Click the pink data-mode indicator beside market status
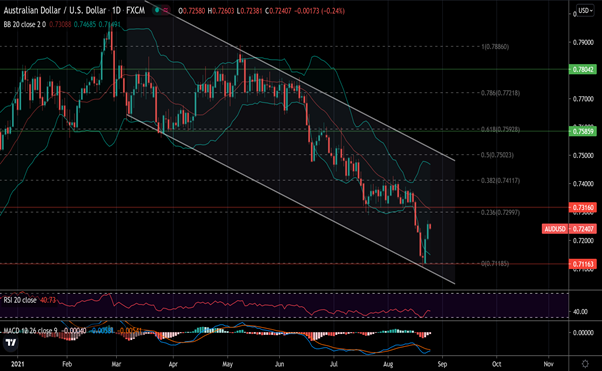This screenshot has width=602, height=371. (x=165, y=10)
